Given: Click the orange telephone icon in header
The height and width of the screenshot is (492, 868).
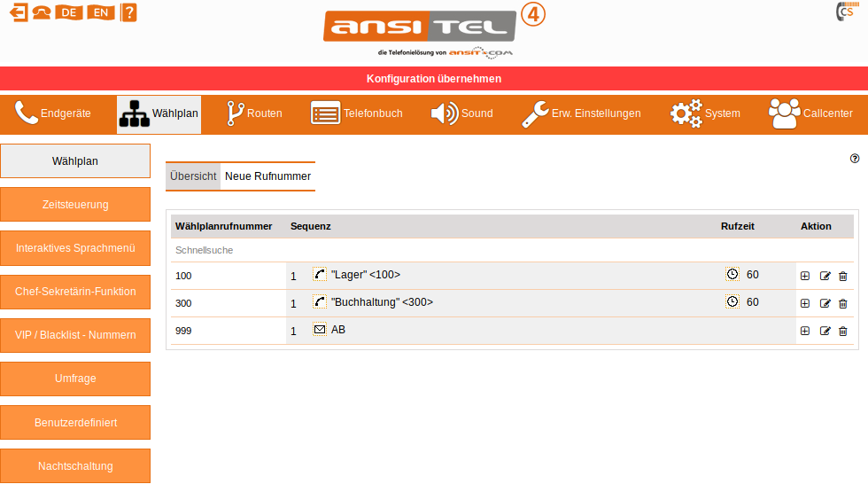Looking at the screenshot, I should click(x=42, y=12).
